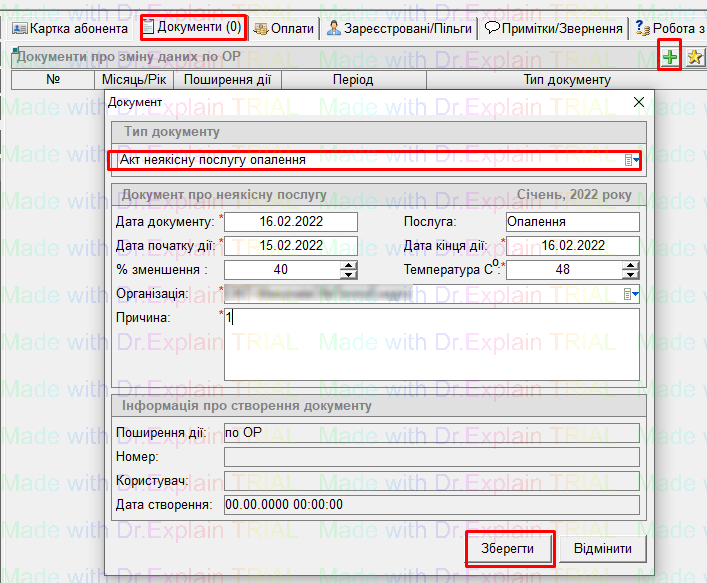The width and height of the screenshot is (707, 583).
Task: Decrease the Температура value
Action: click(x=631, y=274)
